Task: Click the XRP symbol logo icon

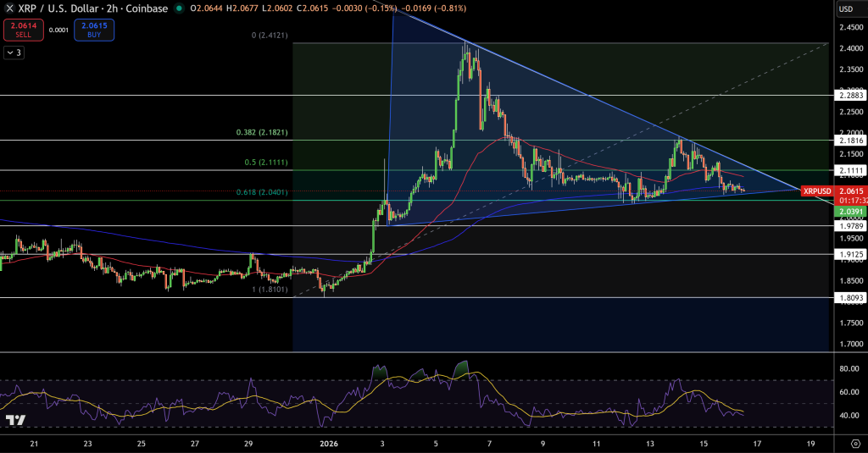Action: coord(8,8)
